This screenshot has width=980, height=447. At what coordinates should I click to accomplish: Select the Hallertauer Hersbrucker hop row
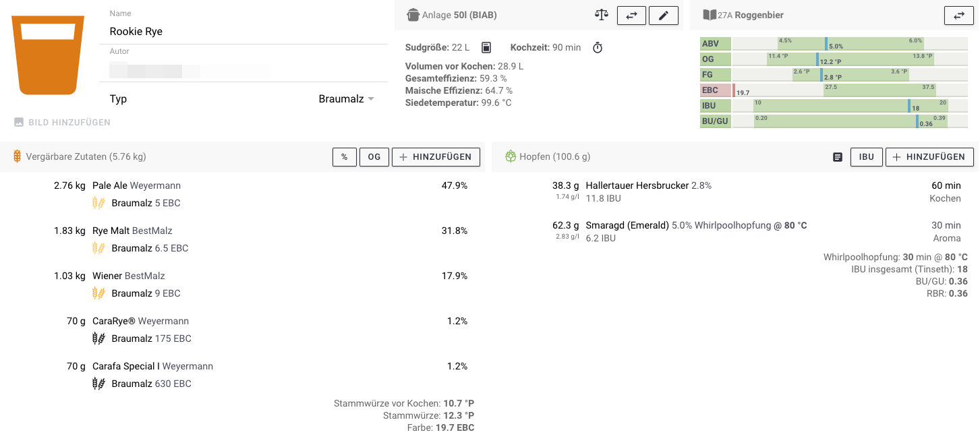(637, 185)
